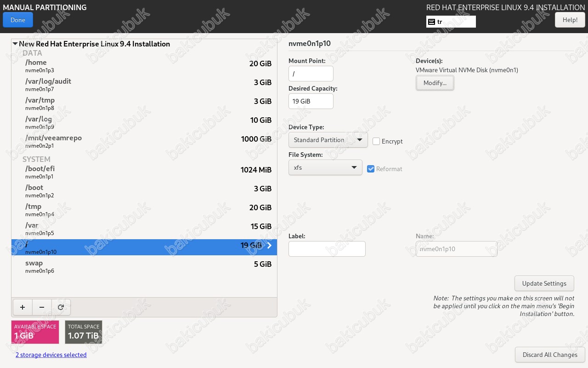Screen dimensions: 588x368
Task: Collapse the New Red Hat Enterprise Linux 9.4 Installation tree
Action: tap(15, 44)
